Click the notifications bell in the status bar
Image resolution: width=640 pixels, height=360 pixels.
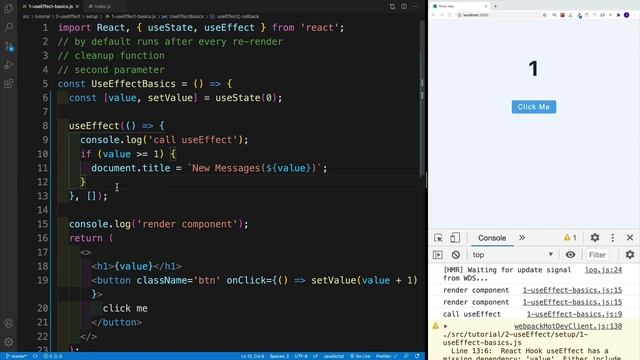point(417,356)
